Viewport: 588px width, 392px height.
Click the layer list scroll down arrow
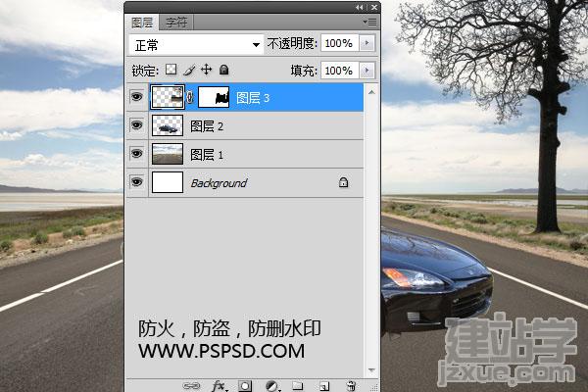[371, 370]
